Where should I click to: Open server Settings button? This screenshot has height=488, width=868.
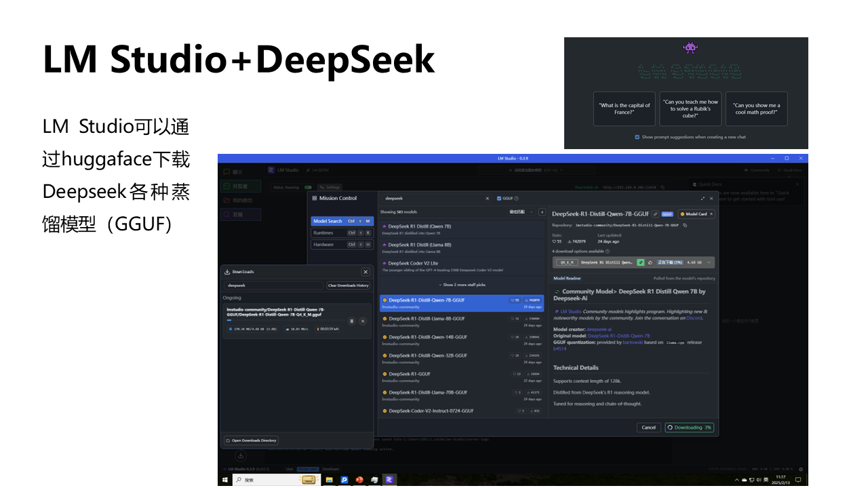[x=330, y=187]
